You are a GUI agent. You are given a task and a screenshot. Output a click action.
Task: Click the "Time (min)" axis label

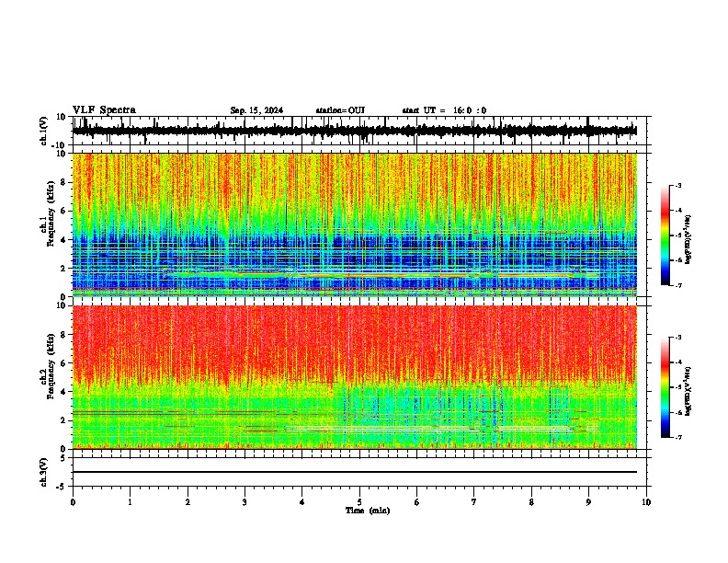(368, 511)
